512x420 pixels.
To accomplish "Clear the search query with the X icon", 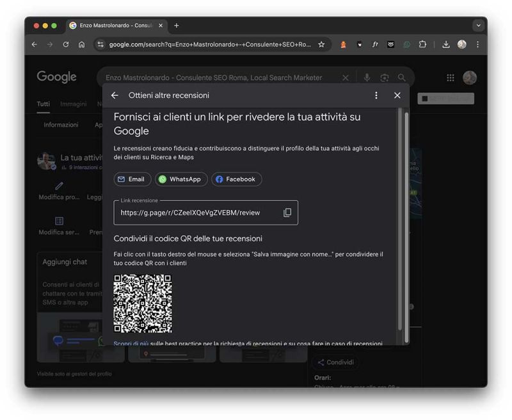I will pos(345,77).
